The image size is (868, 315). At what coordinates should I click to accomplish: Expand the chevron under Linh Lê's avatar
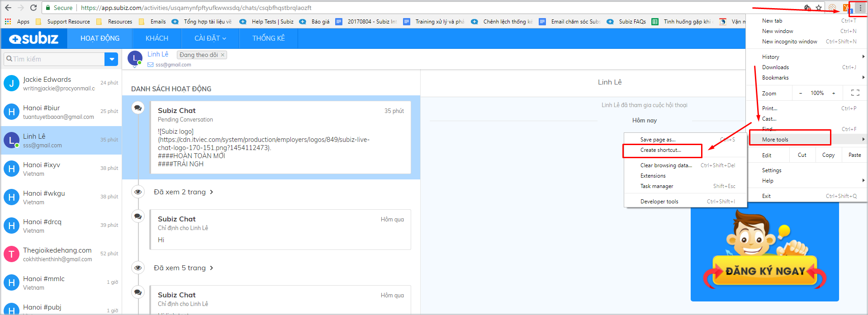coord(135,67)
